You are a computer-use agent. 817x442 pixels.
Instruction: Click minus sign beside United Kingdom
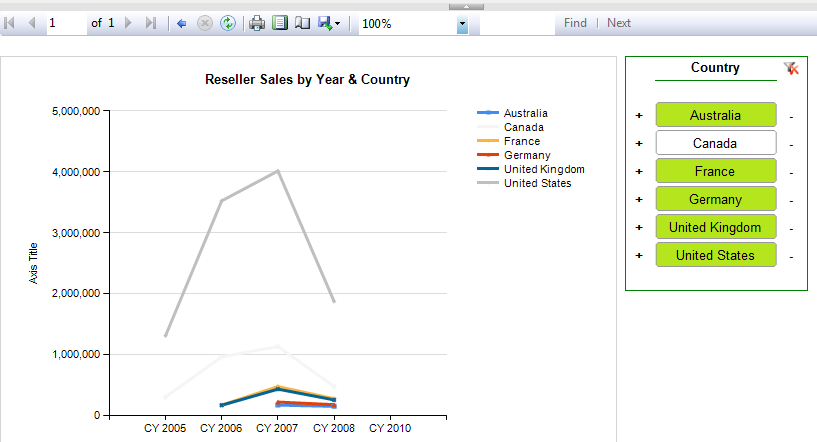click(x=791, y=230)
